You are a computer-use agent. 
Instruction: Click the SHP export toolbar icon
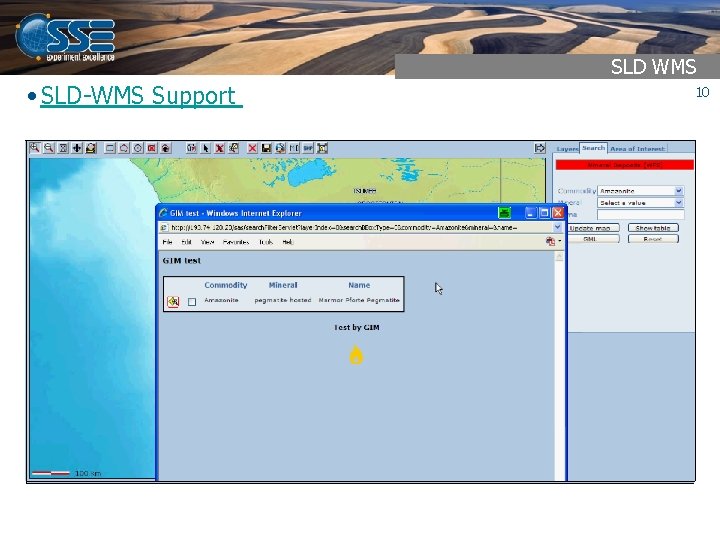click(308, 148)
